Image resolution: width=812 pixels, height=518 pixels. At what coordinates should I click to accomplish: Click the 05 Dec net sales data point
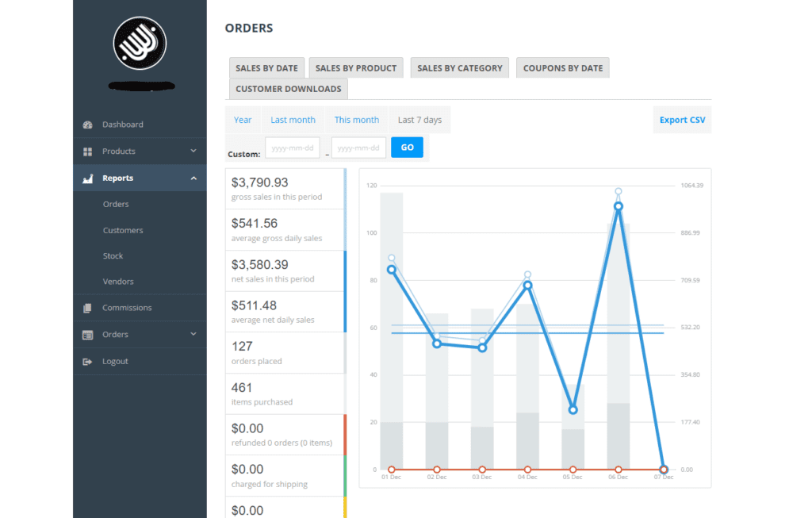(x=573, y=410)
